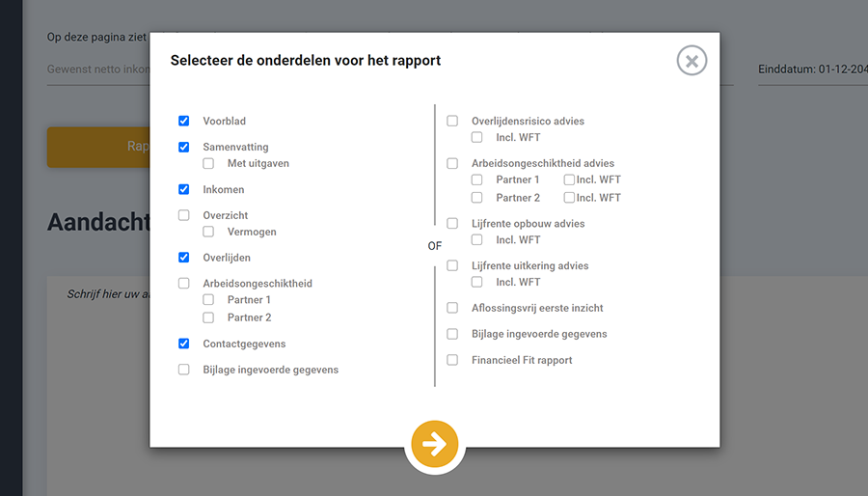Check Arbeidsongeschiktheid advies checkbox
The width and height of the screenshot is (868, 496).
452,163
